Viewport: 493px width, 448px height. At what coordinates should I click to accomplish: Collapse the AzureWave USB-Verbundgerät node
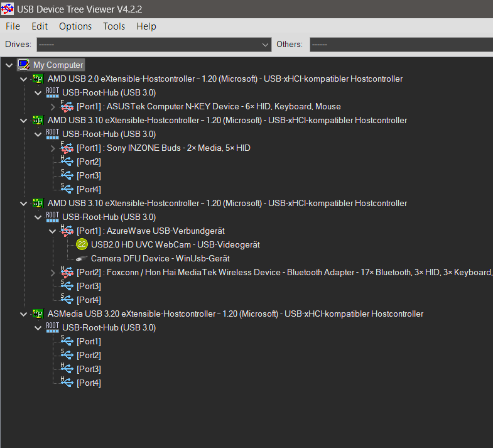pyautogui.click(x=53, y=231)
